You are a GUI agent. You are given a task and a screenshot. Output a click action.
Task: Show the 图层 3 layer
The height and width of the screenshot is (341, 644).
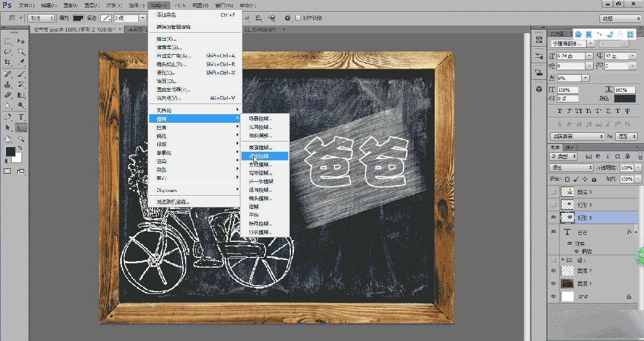click(553, 191)
